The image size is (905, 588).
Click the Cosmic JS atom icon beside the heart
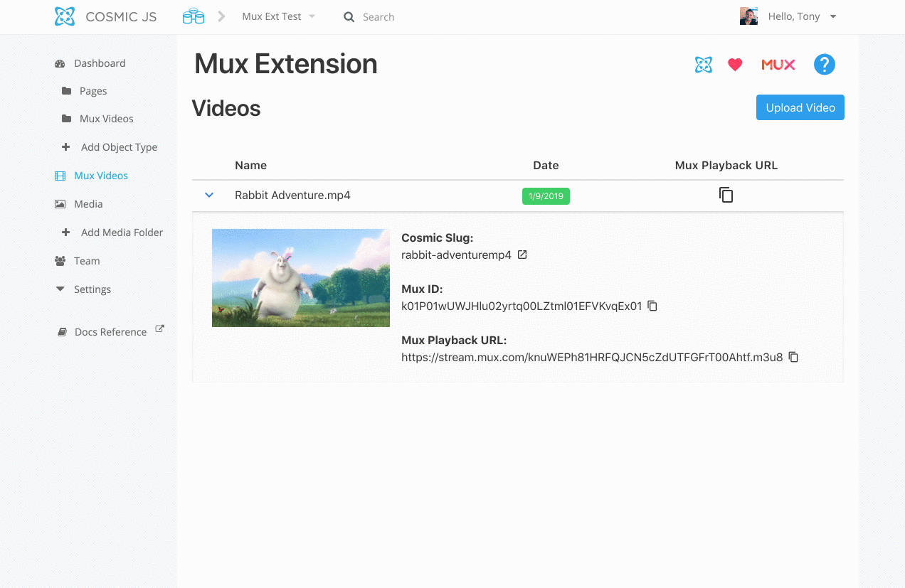704,65
